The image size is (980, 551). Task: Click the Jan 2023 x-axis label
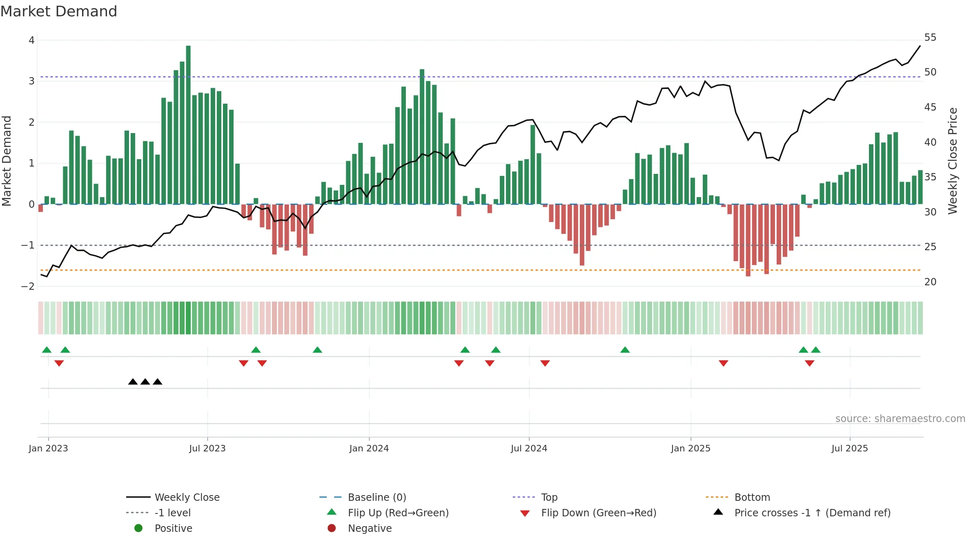48,448
